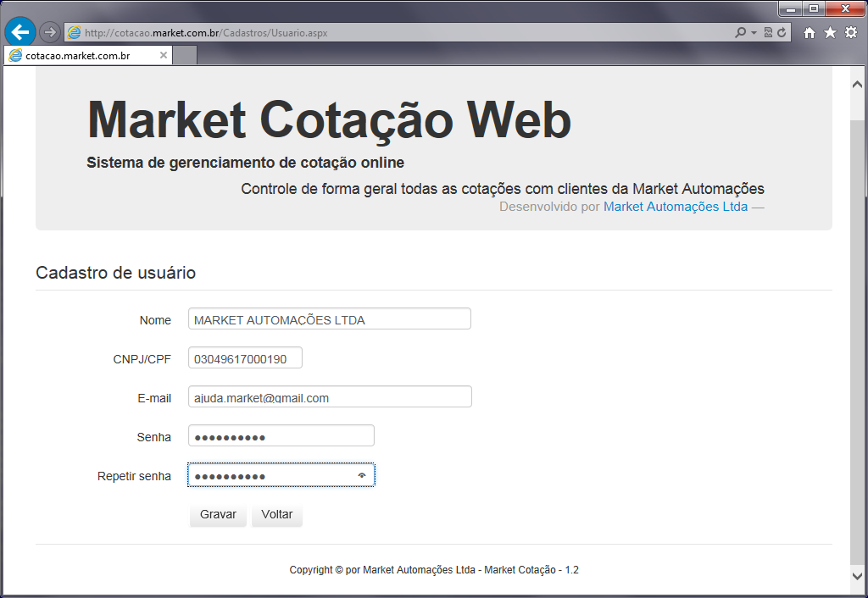Image resolution: width=868 pixels, height=598 pixels.
Task: Click the vertical scrollbar thumb
Action: click(x=858, y=341)
